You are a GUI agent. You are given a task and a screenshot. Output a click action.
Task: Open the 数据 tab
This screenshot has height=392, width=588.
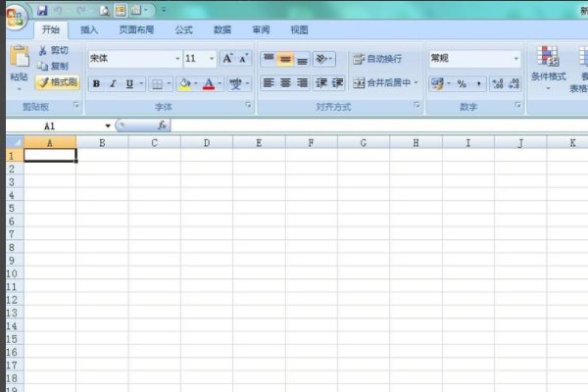pyautogui.click(x=222, y=29)
